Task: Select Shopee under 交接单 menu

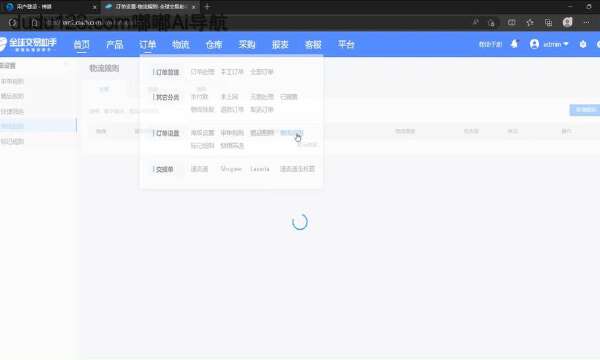Action: point(231,169)
